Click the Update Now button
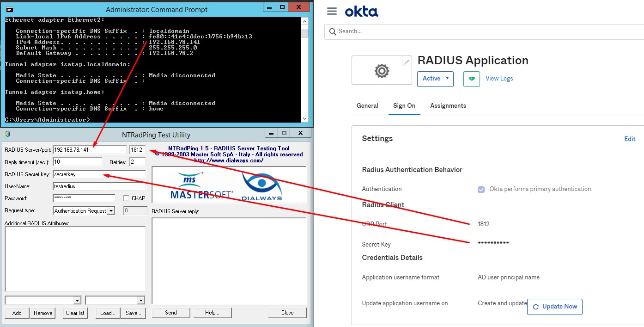Screen dimensions: 644x327 (x=554, y=307)
